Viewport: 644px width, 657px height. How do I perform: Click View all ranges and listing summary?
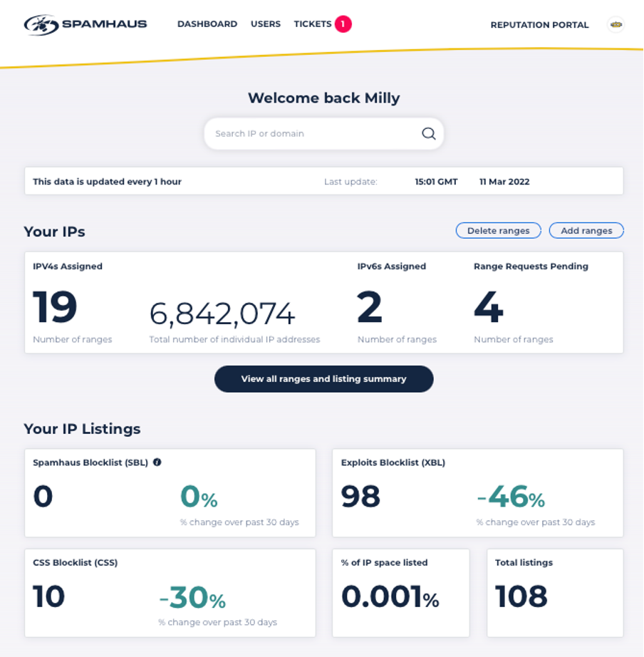coord(323,379)
